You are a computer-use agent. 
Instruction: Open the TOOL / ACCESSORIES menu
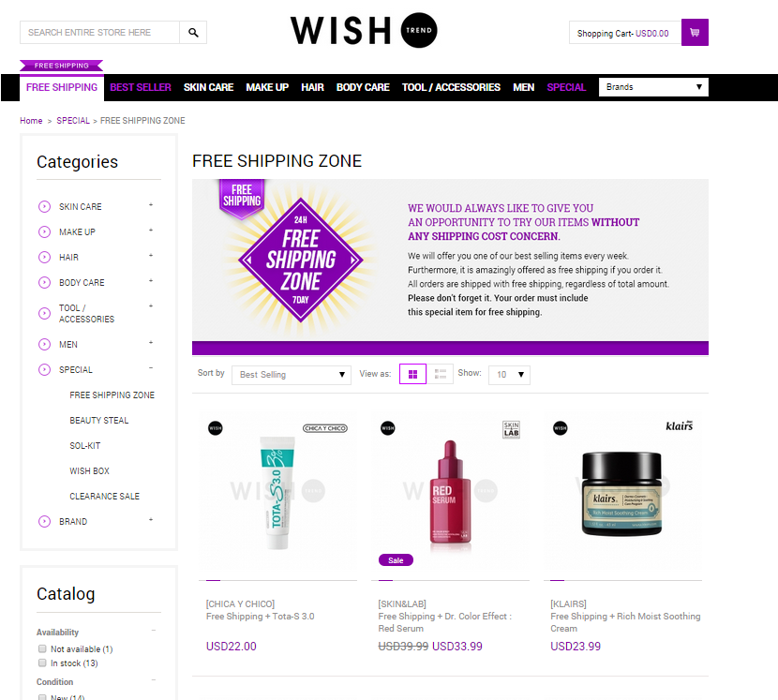coord(451,87)
